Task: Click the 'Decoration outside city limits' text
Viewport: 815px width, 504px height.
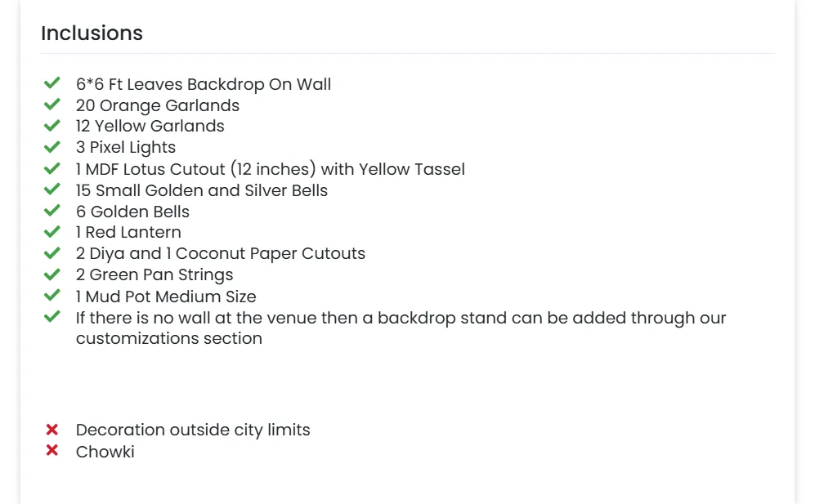Action: (193, 430)
